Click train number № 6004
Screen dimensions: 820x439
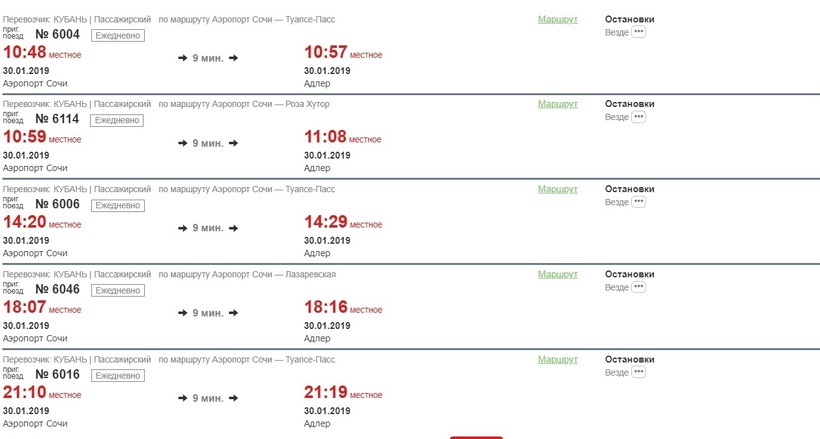click(x=60, y=35)
